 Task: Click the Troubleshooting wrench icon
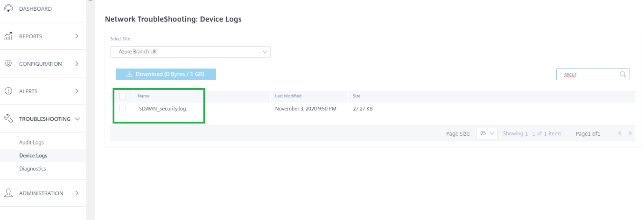pyautogui.click(x=8, y=118)
